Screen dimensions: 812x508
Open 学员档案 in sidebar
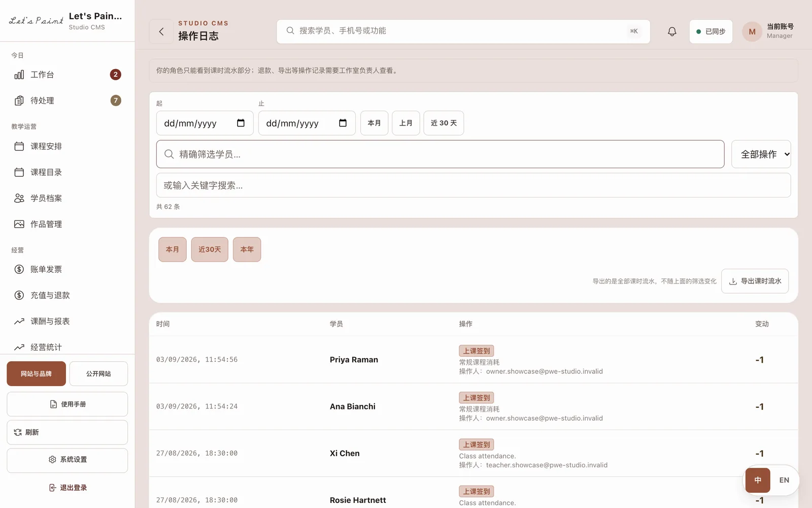click(67, 198)
